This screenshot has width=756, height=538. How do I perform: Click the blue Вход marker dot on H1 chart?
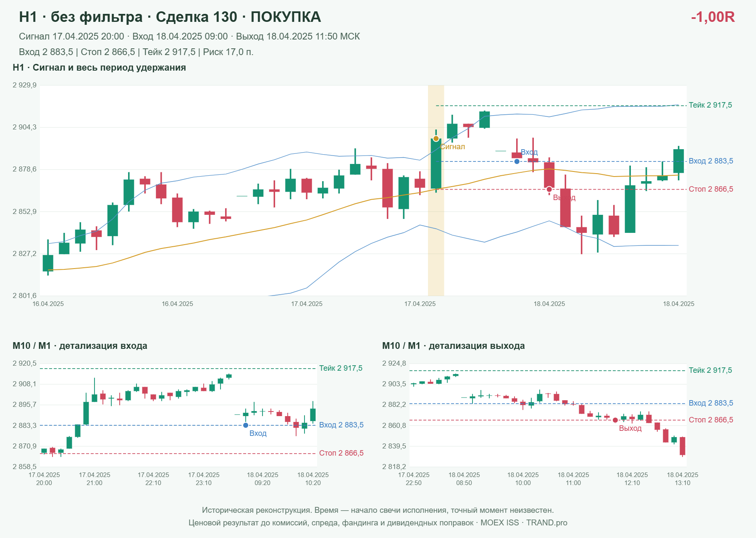(517, 161)
